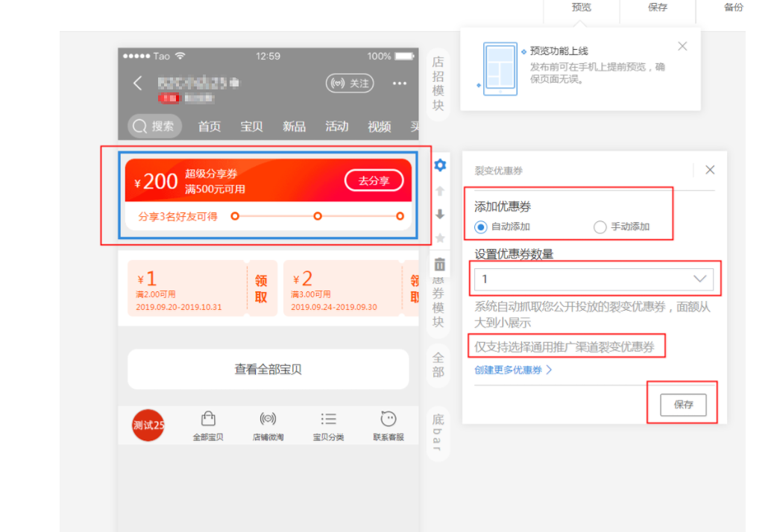Click the magnifier search icon
The width and height of the screenshot is (771, 532).
click(139, 126)
